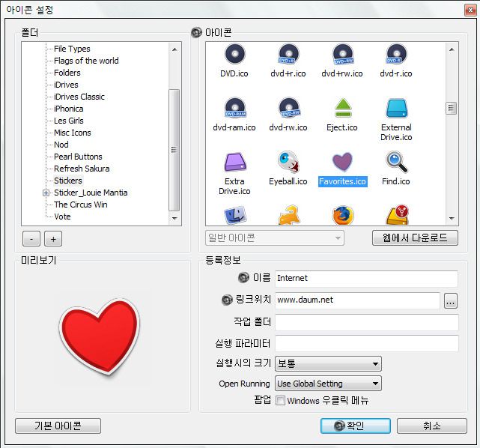Expand the Sticker_Louie Mantia folder node
Image resolution: width=480 pixels, height=448 pixels.
[x=46, y=193]
